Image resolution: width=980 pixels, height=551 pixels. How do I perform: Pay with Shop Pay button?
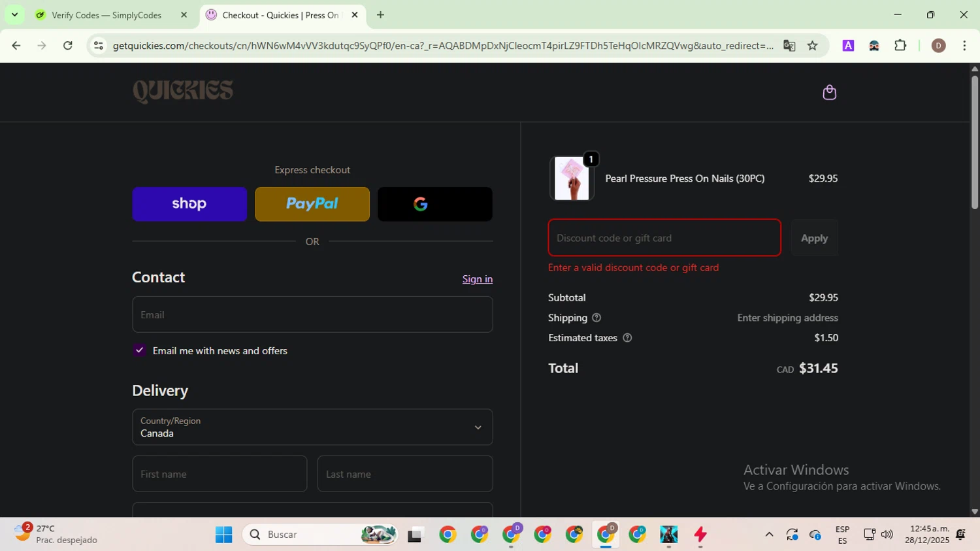click(x=189, y=204)
